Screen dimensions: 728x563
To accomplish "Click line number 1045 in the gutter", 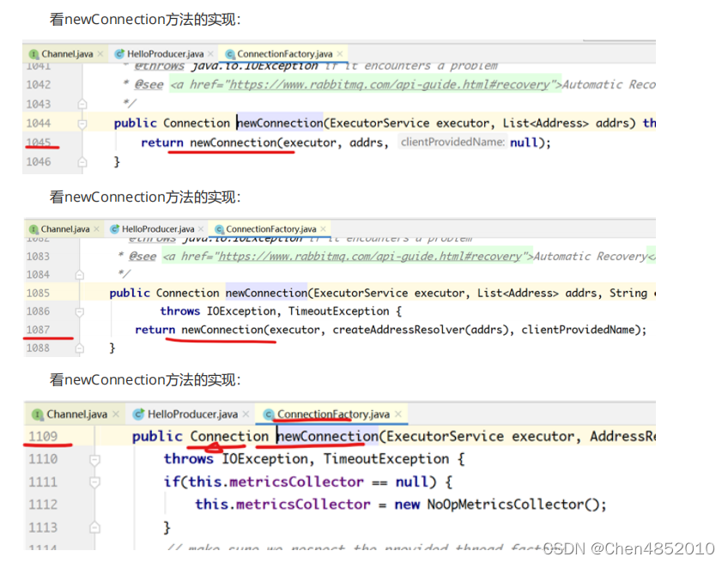I will point(39,142).
